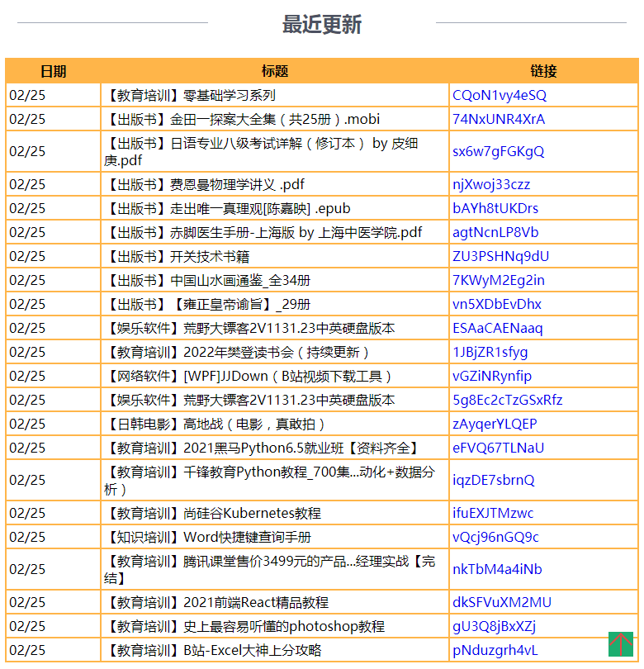Select title 金田一探案大全集 mobi
Viewport: 644px width, 669px height.
[x=242, y=119]
